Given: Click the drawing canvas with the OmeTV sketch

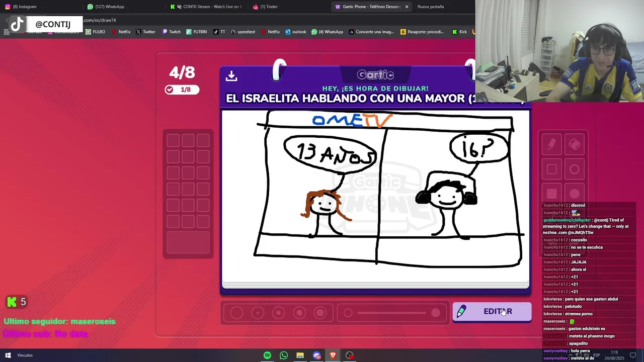Looking at the screenshot, I should 375,199.
